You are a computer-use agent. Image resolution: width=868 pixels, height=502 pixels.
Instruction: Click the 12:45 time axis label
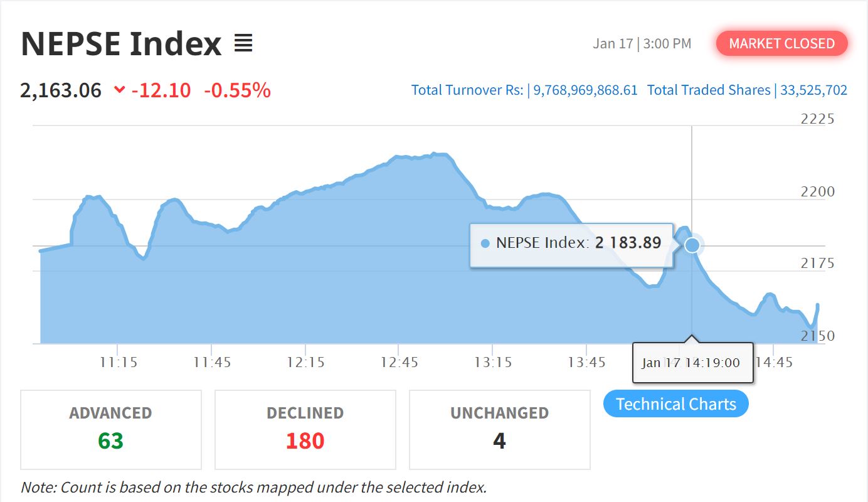[400, 363]
